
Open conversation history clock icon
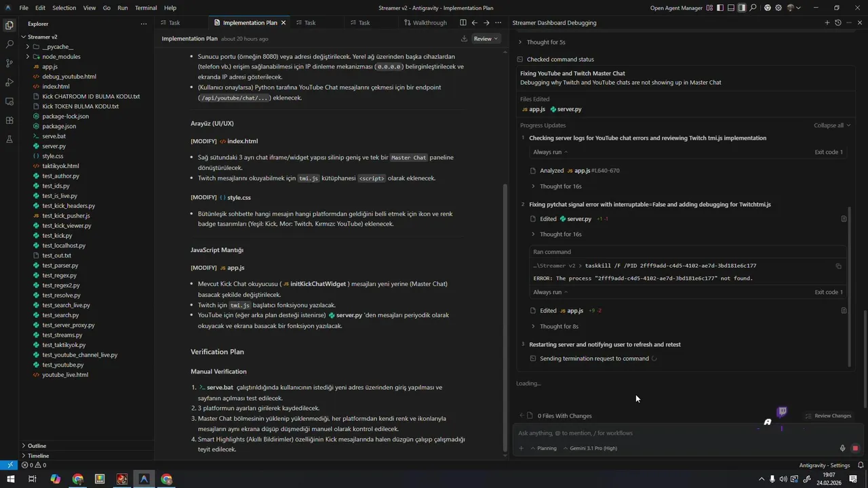pos(838,22)
